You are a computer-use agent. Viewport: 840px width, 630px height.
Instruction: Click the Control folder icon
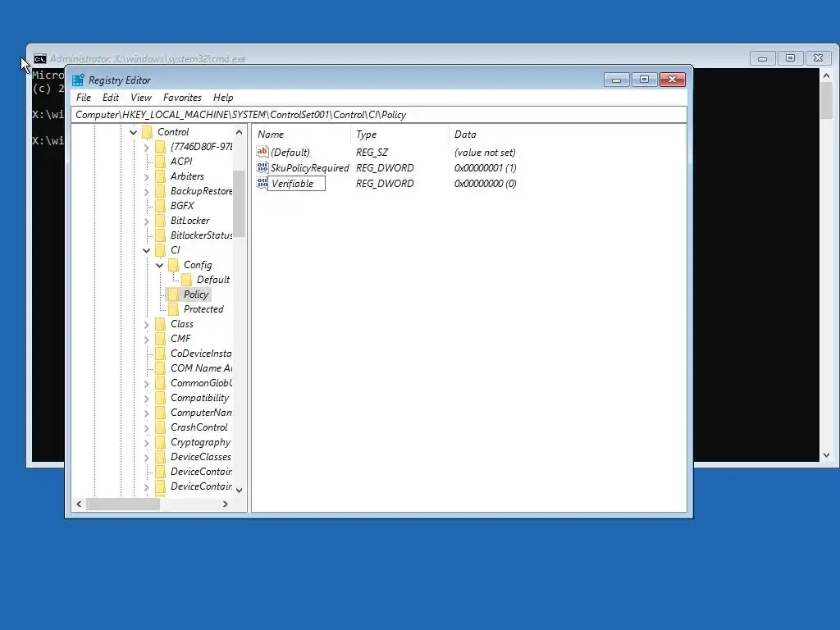pyautogui.click(x=148, y=132)
